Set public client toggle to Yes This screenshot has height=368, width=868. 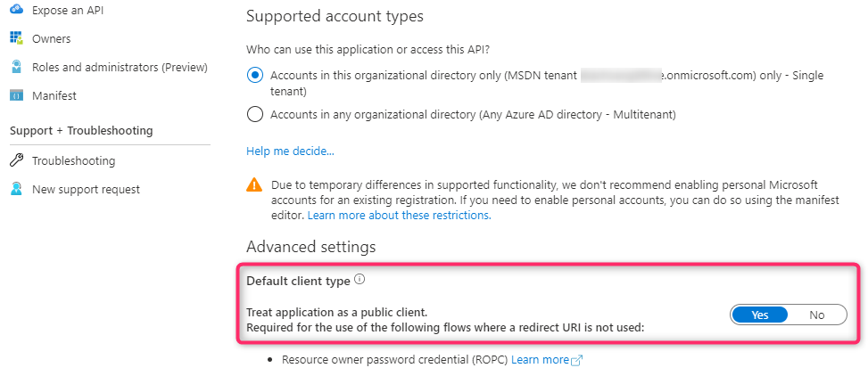[759, 315]
